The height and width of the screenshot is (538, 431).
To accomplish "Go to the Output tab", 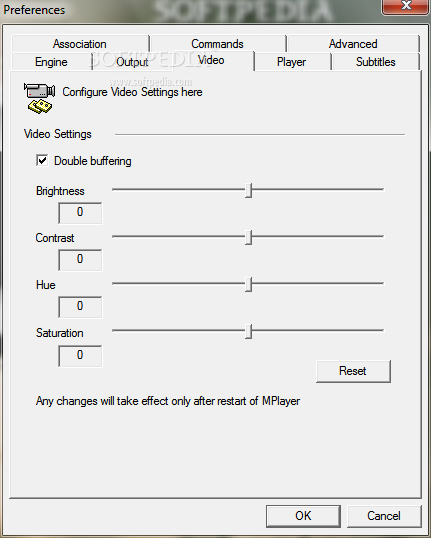I will (x=132, y=62).
